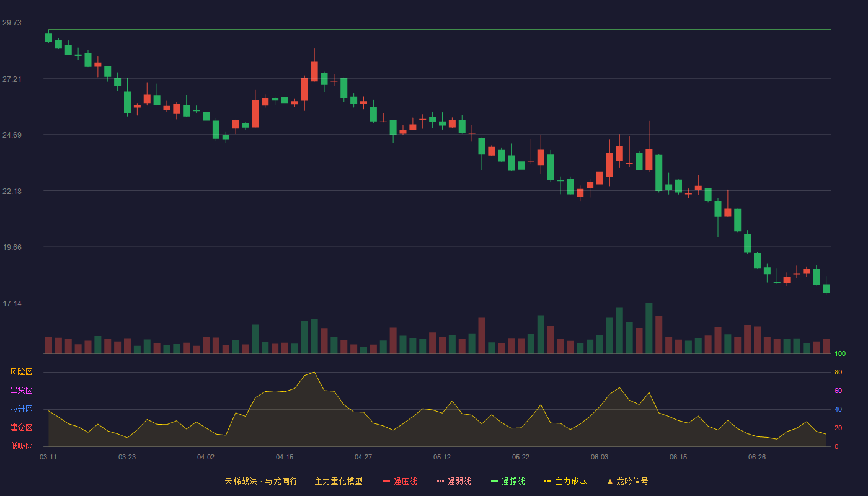
Task: Toggle the 强弱线 legend series
Action: pyautogui.click(x=454, y=481)
